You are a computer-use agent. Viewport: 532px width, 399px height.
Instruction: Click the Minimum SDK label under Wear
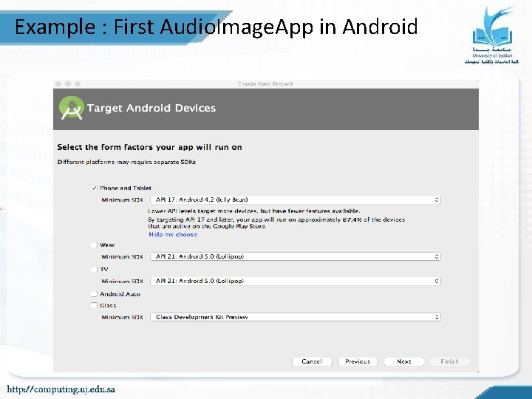pyautogui.click(x=123, y=257)
